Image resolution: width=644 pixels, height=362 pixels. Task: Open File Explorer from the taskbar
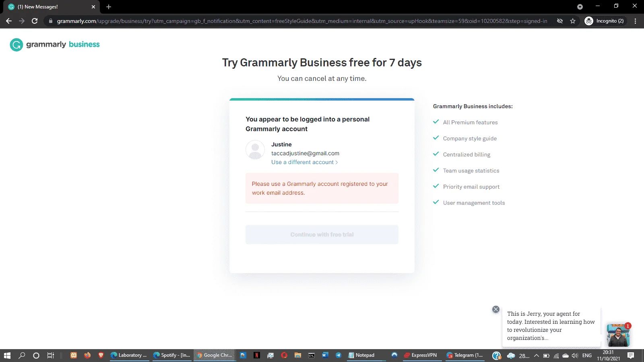click(x=298, y=355)
